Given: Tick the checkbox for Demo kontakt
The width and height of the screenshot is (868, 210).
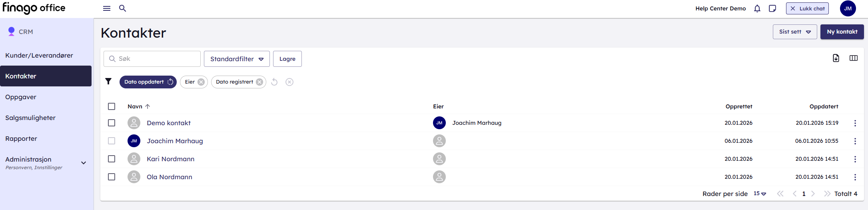Looking at the screenshot, I should tap(112, 123).
